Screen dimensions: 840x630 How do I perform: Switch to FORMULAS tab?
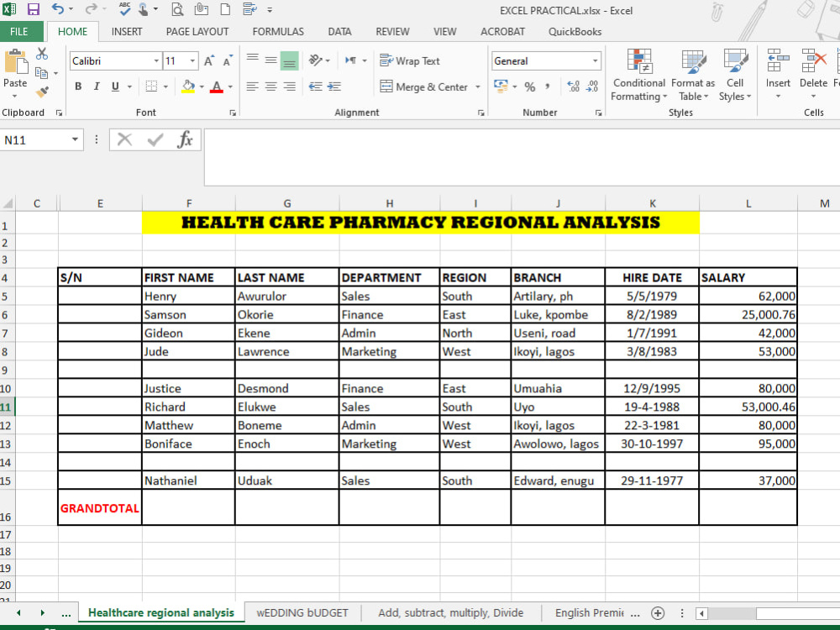[278, 32]
